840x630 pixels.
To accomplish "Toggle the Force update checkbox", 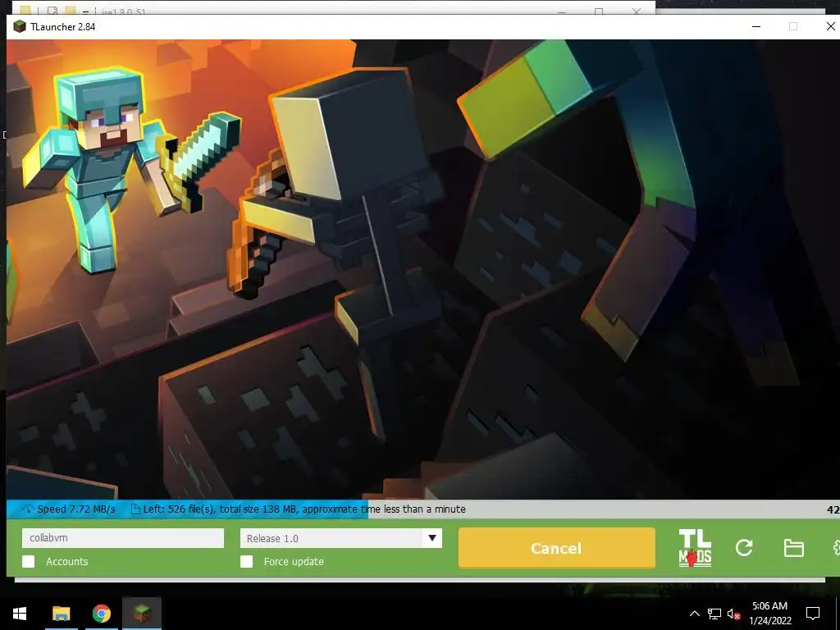I will pyautogui.click(x=246, y=561).
